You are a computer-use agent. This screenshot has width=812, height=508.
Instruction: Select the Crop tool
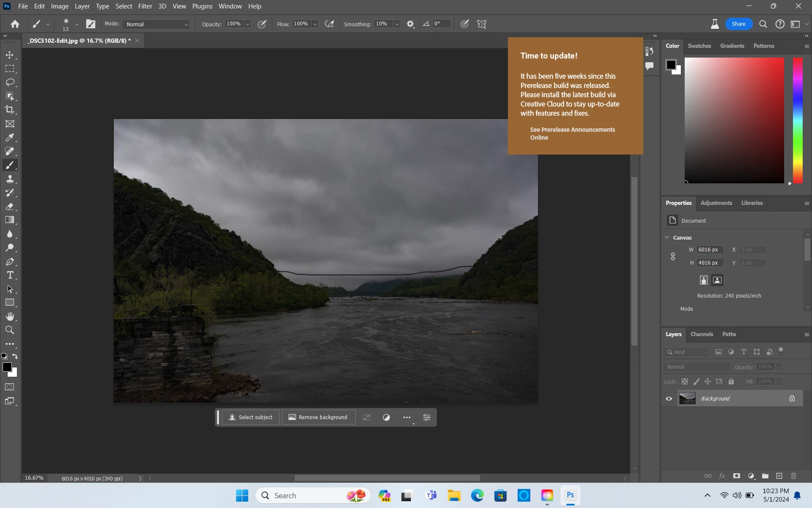tap(10, 110)
